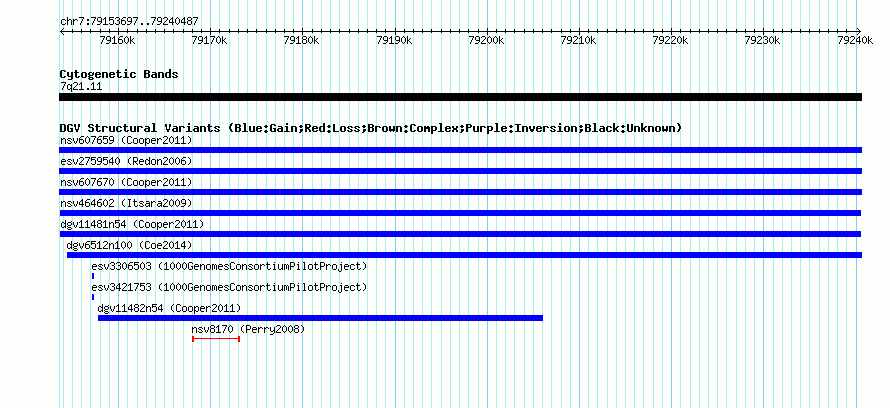Click the 79210k ruler position
Viewport: 890px width, 408px height.
(579, 40)
